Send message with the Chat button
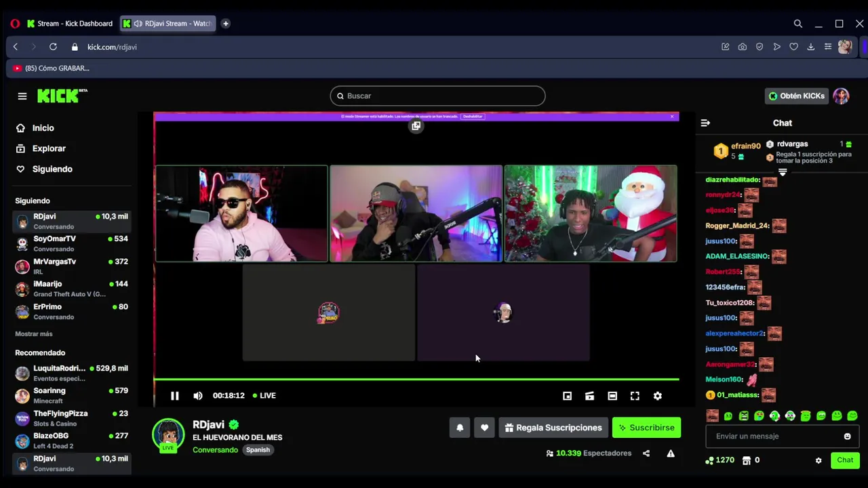868x488 pixels. pos(845,460)
